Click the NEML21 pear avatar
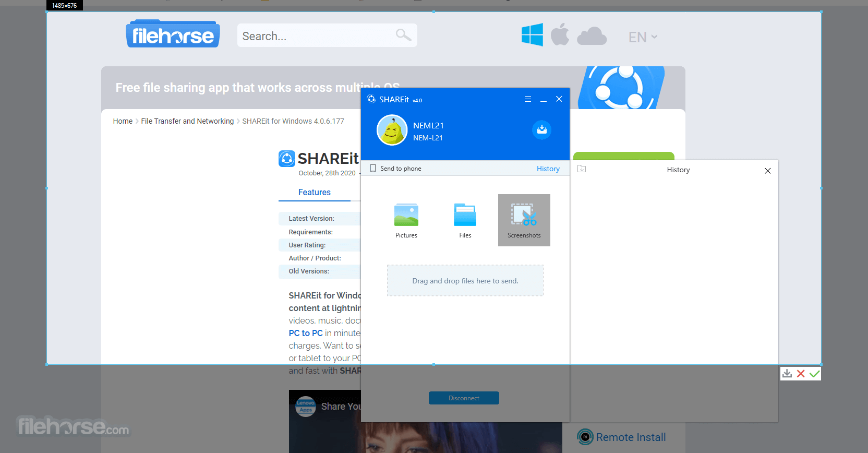This screenshot has height=453, width=868. pos(392,130)
